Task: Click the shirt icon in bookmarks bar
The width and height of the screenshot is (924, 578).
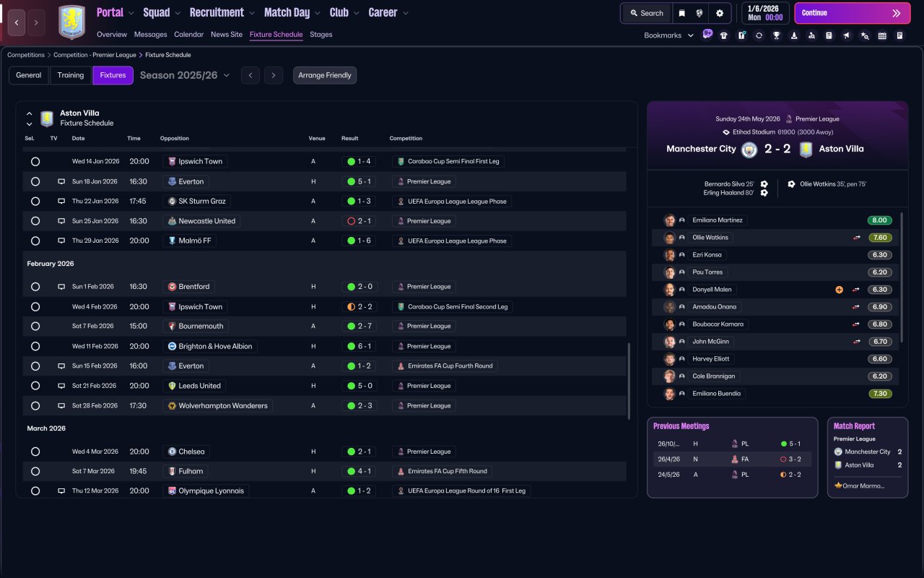Action: tap(724, 35)
